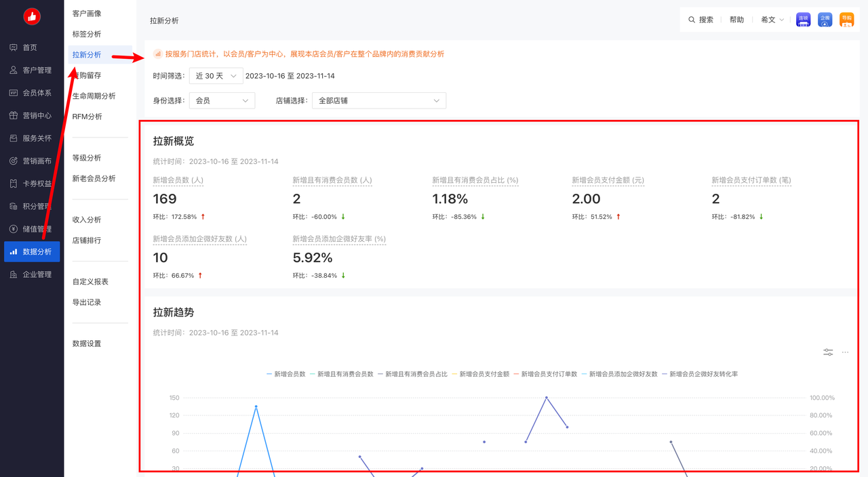Click the peak point of 新增会员数 line

(256, 407)
